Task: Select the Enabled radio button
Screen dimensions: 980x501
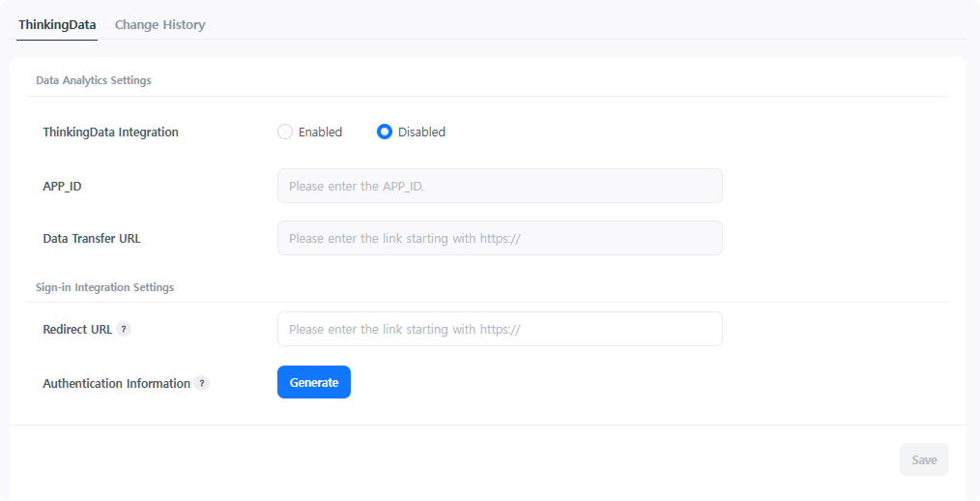Action: (285, 132)
